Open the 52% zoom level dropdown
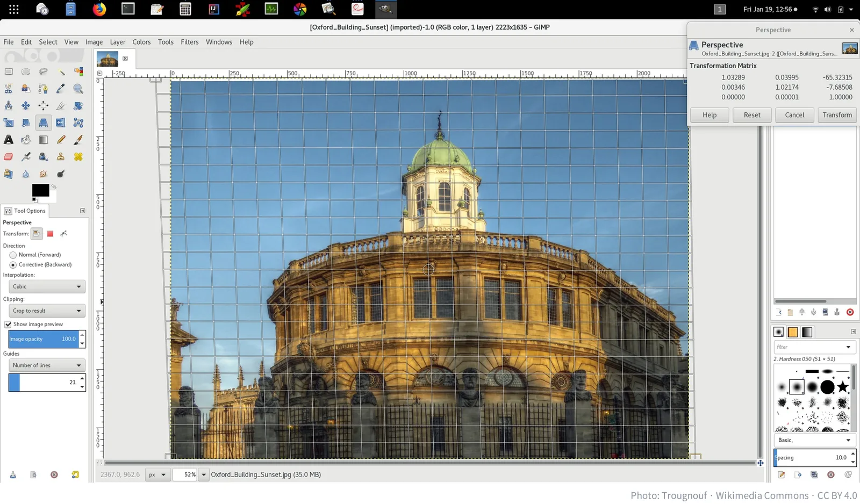The image size is (860, 504). pyautogui.click(x=204, y=475)
